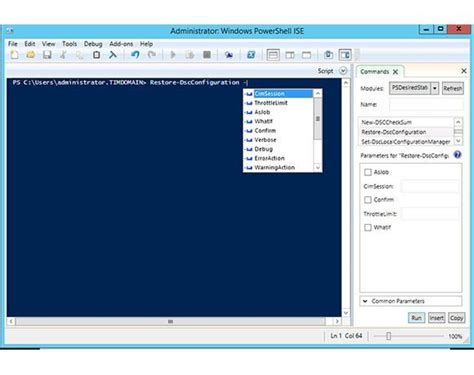474x375 pixels.
Task: Expand the Script pane with the chevron
Action: (x=343, y=71)
